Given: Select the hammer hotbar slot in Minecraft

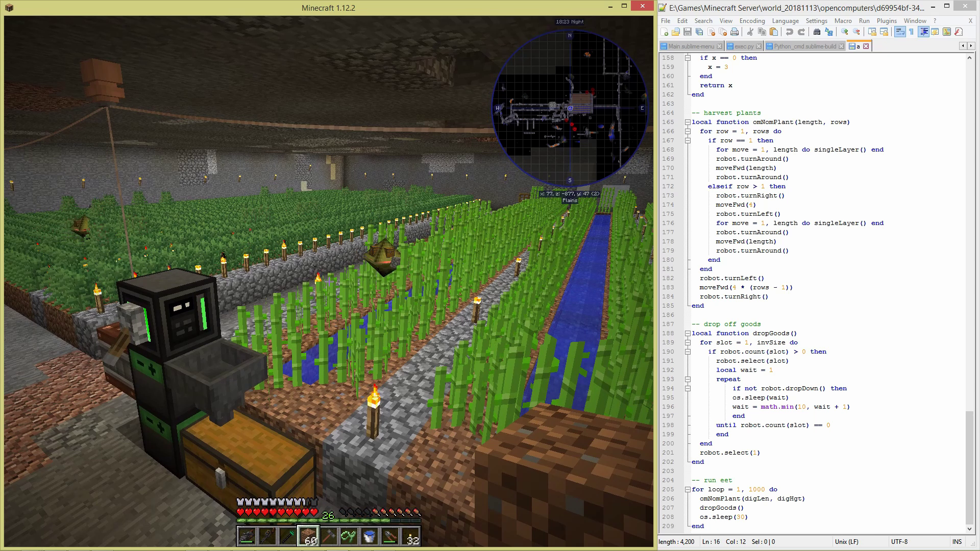Looking at the screenshot, I should click(329, 536).
